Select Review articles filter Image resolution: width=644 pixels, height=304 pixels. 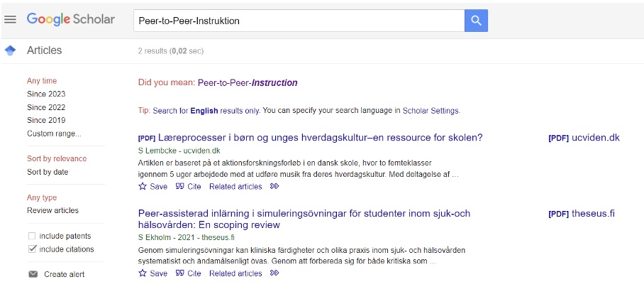(52, 210)
